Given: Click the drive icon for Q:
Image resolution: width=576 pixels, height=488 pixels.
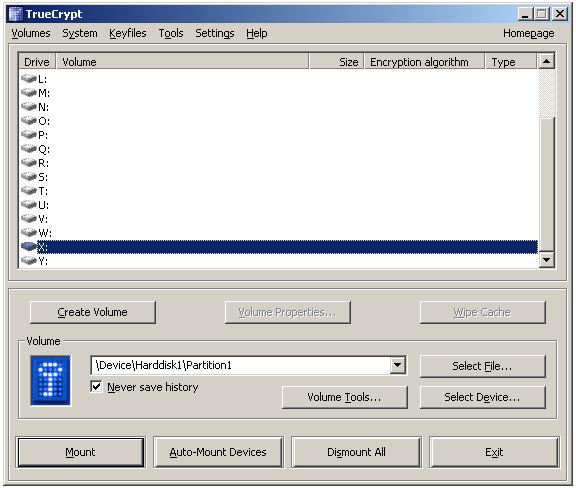Looking at the screenshot, I should (29, 148).
